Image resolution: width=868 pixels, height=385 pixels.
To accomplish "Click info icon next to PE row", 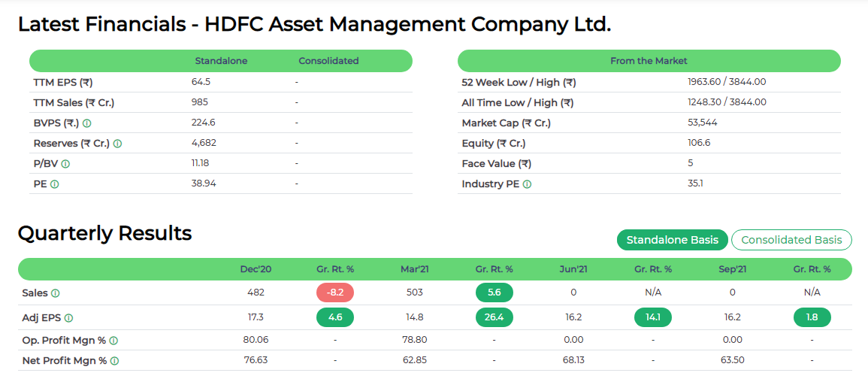I will [x=54, y=184].
